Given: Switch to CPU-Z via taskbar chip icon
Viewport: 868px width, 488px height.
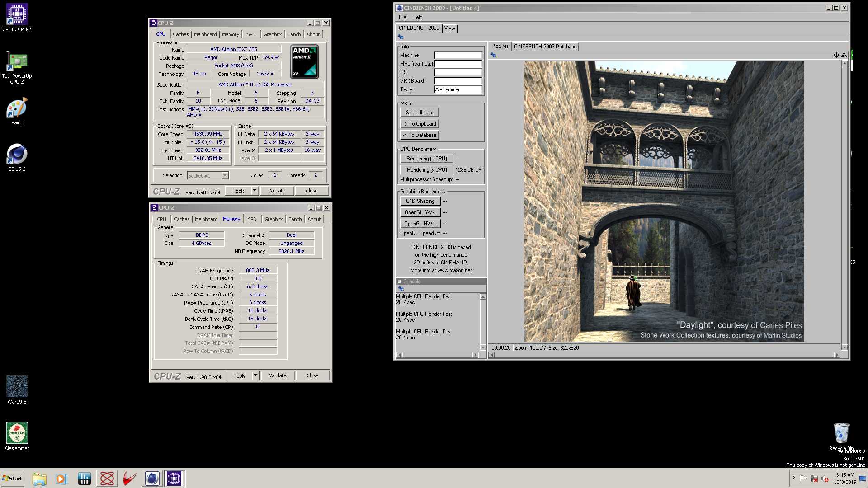Looking at the screenshot, I should (174, 479).
